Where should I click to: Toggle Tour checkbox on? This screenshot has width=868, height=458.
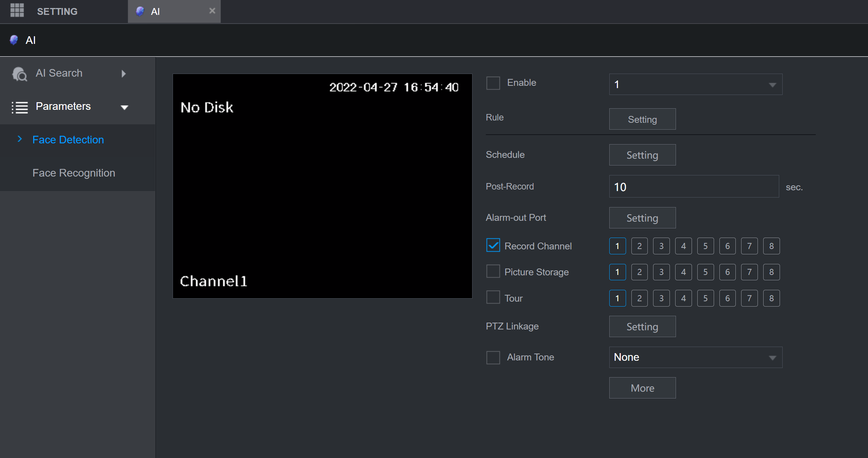493,298
